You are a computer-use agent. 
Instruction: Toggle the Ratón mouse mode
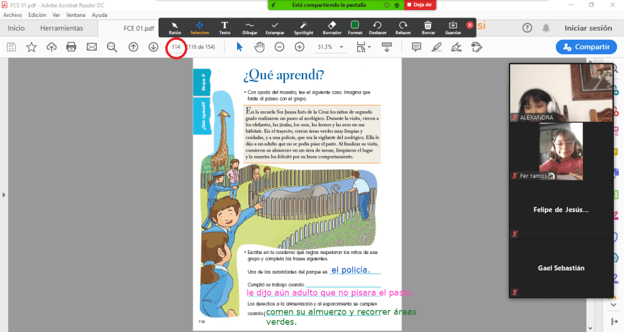(175, 27)
